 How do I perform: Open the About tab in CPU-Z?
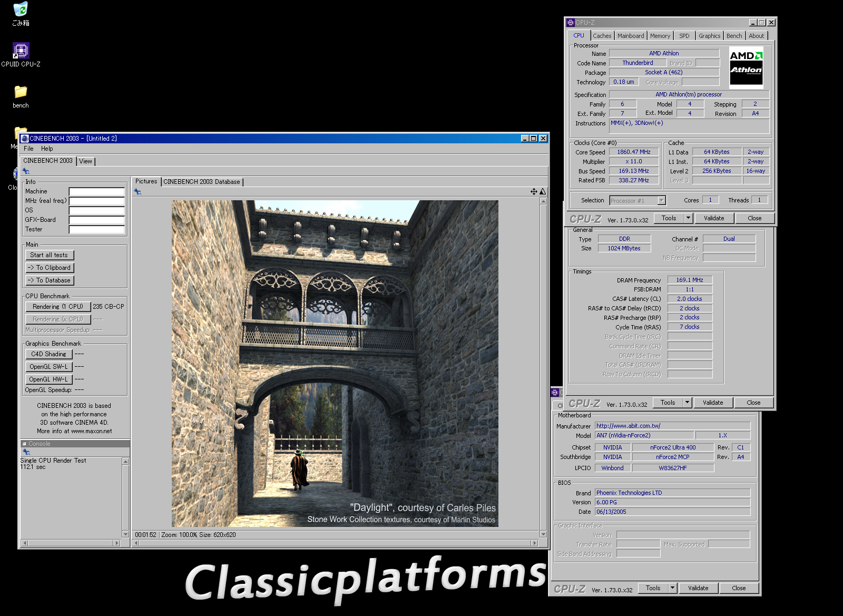click(x=757, y=36)
